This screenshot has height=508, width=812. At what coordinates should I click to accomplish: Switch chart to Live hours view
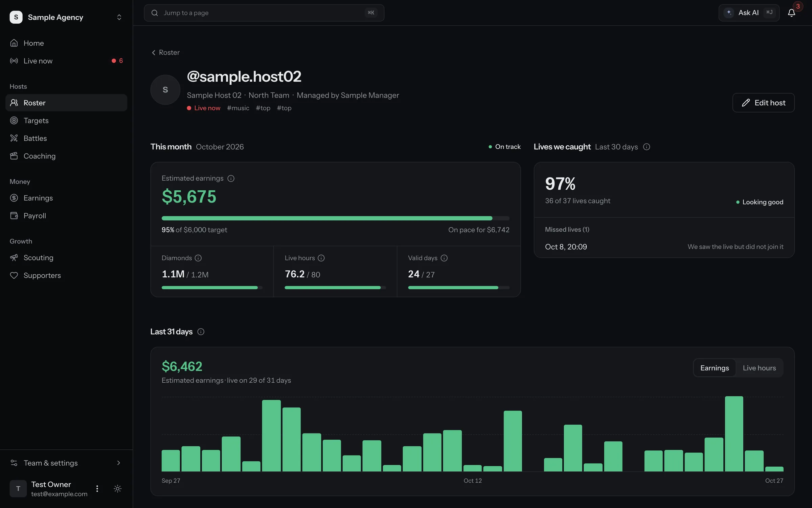pos(759,368)
